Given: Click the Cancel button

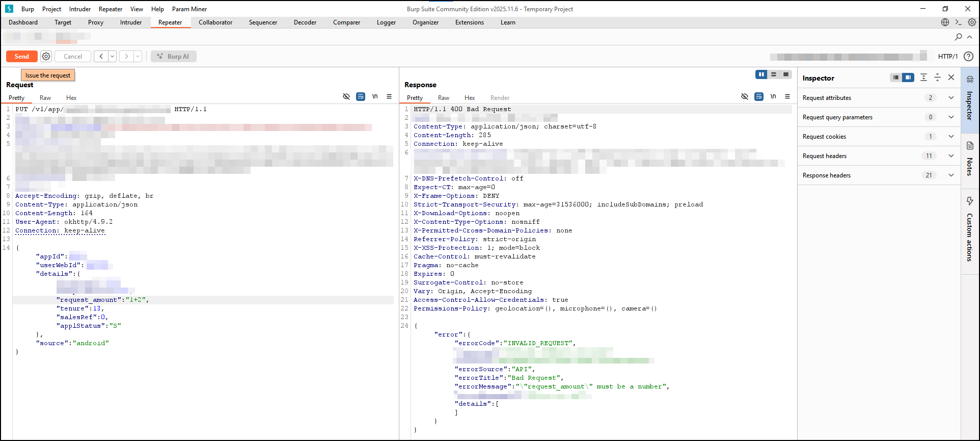Looking at the screenshot, I should (x=73, y=57).
